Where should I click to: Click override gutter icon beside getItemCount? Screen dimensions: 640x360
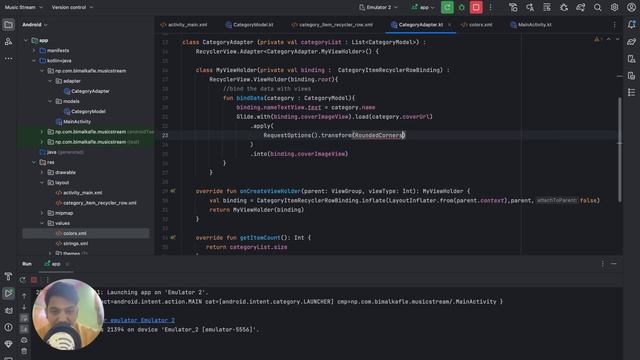click(173, 238)
